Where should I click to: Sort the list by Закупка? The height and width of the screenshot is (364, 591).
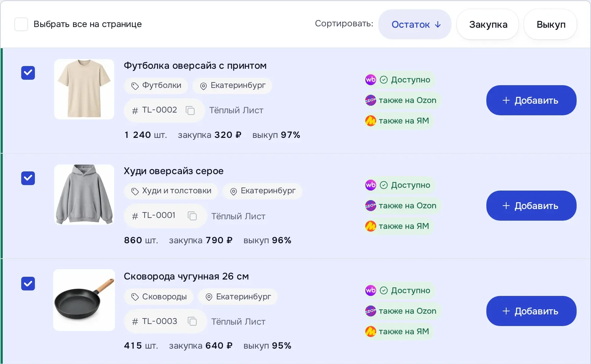click(x=488, y=24)
